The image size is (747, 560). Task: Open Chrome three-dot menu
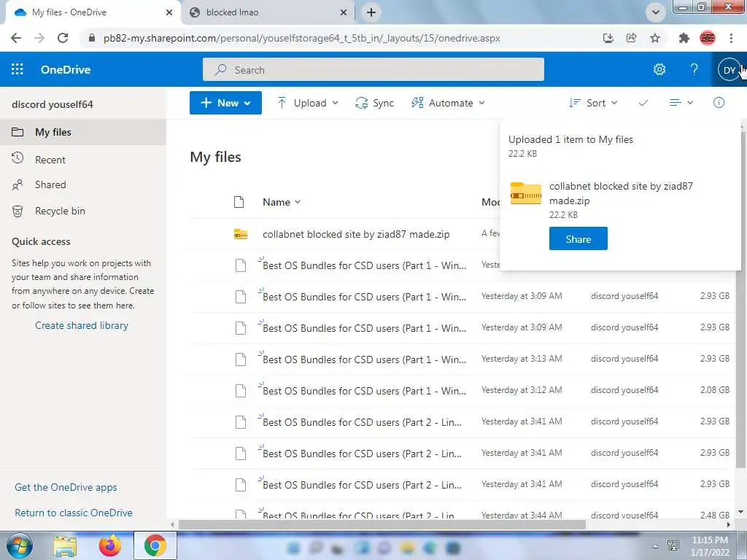(731, 38)
